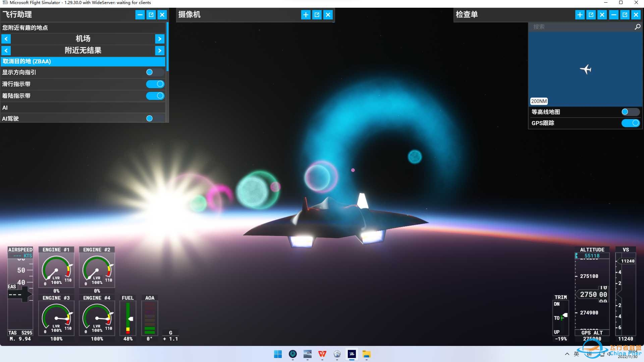
Task: Enable the AI驾驶 switch
Action: pyautogui.click(x=155, y=118)
